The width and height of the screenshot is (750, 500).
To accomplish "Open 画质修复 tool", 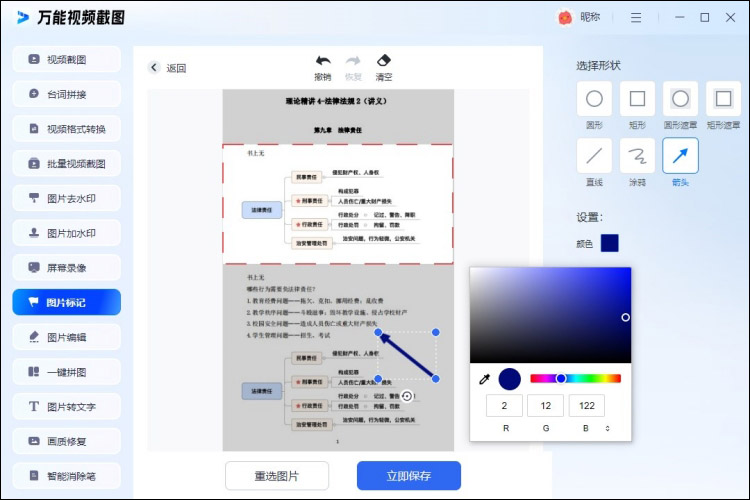I will [66, 441].
